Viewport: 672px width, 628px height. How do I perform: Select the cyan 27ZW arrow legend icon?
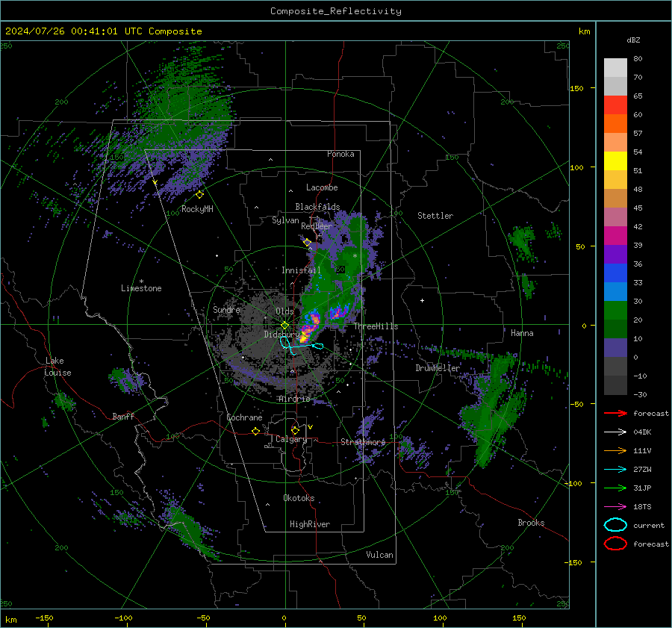615,470
